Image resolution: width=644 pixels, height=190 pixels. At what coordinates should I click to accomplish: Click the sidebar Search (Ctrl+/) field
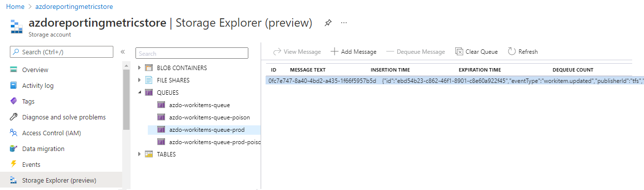pyautogui.click(x=62, y=52)
